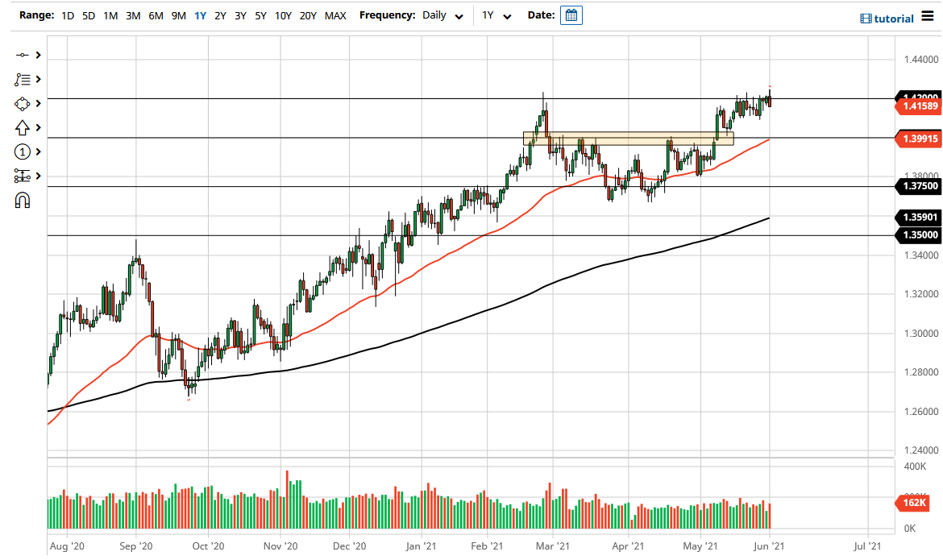Switch frequency selection to Daily

[433, 15]
